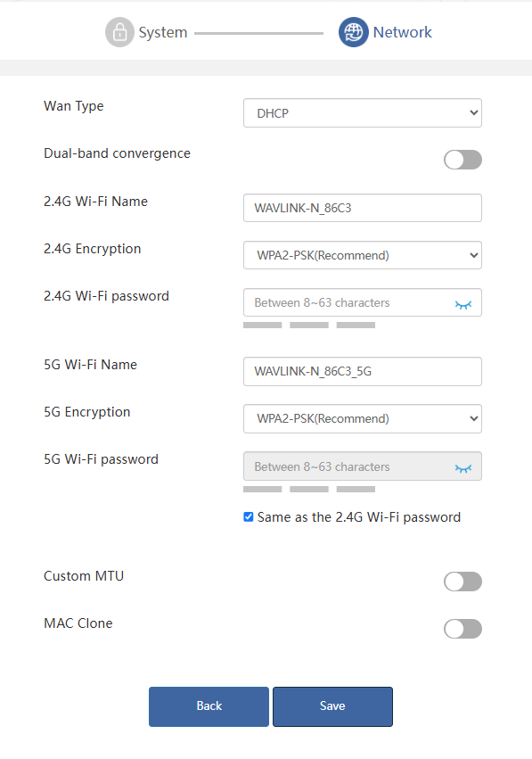Focus the 5G Wi-Fi Name field
The image size is (532, 759).
(363, 371)
